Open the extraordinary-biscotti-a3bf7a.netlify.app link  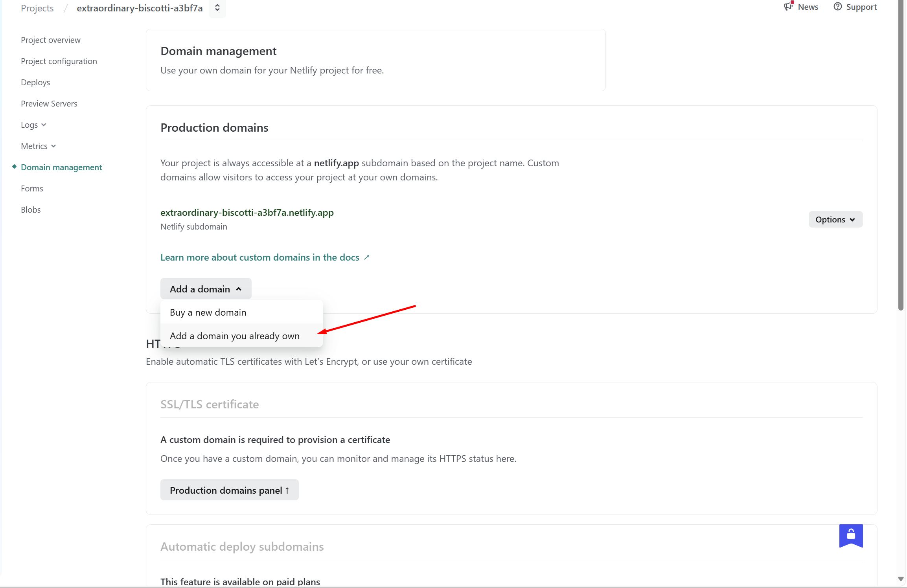point(247,213)
